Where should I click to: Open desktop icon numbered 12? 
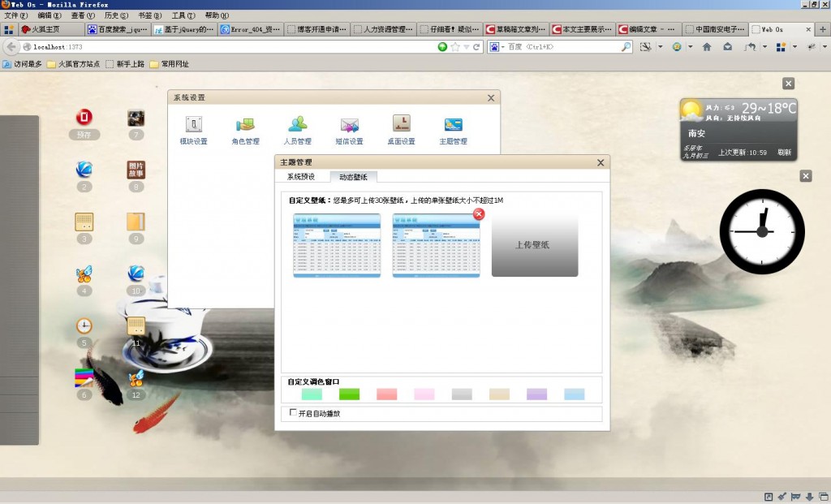[x=136, y=377]
